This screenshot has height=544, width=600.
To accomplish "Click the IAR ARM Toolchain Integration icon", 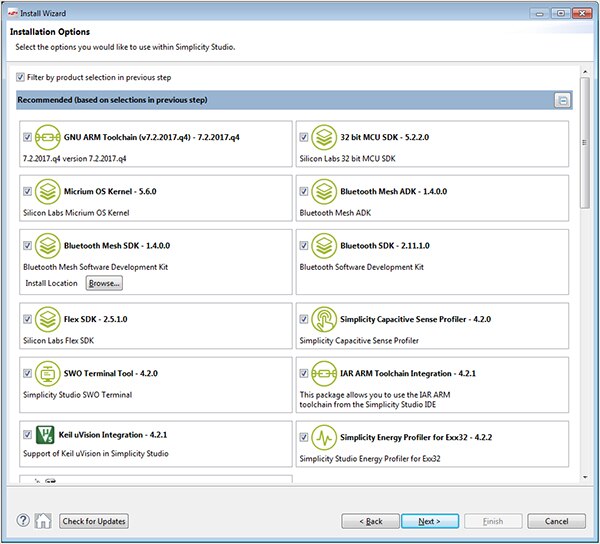I will coord(323,374).
